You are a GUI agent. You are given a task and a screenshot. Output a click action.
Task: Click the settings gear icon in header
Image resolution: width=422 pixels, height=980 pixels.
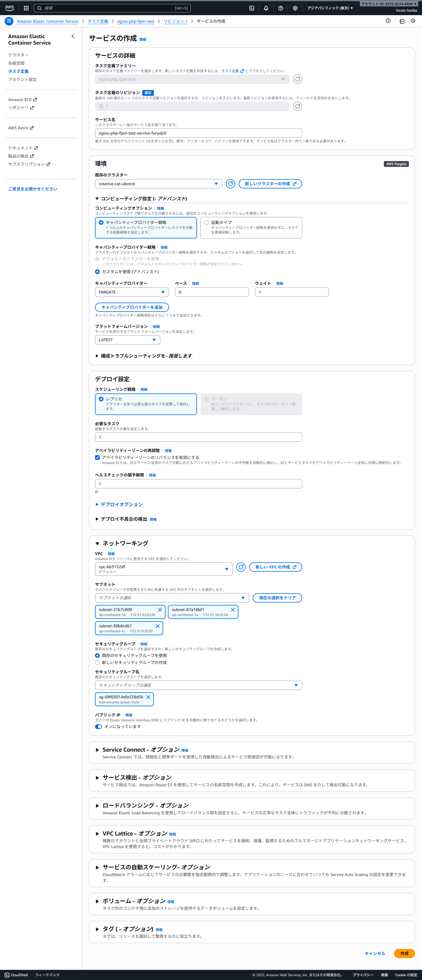[x=295, y=8]
